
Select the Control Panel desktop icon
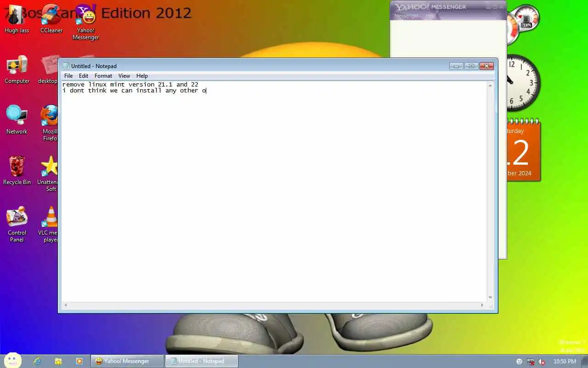tap(17, 224)
